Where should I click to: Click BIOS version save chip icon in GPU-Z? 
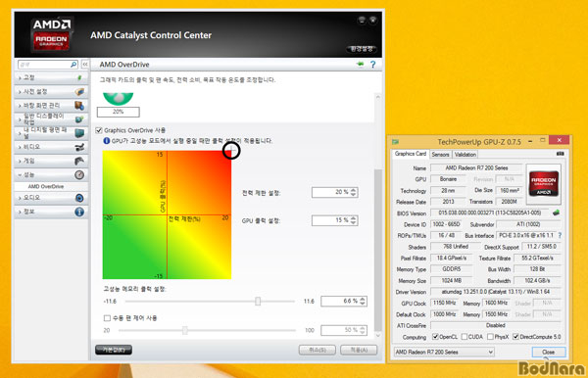point(556,213)
